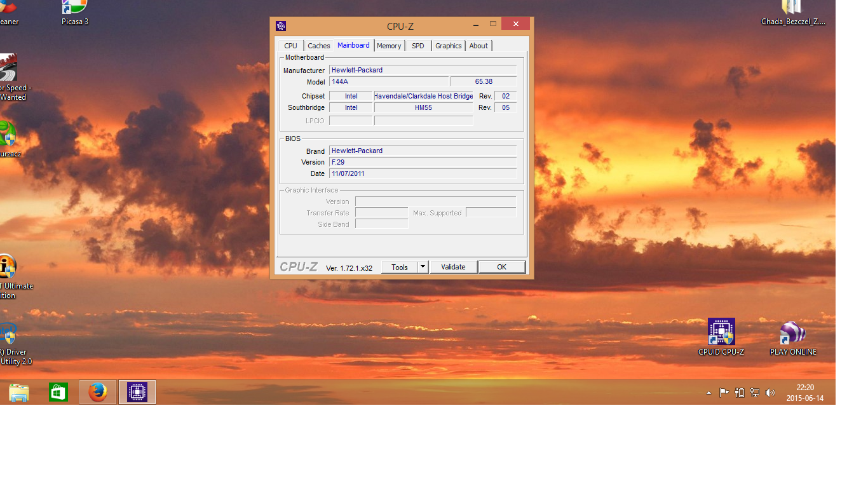The height and width of the screenshot is (488, 868).
Task: Open the Ultimate Edition desktop shortcut
Action: coord(14,277)
